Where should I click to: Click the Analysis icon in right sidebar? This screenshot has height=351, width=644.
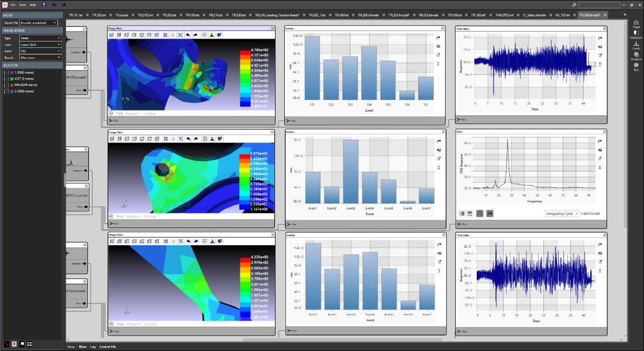point(636,56)
